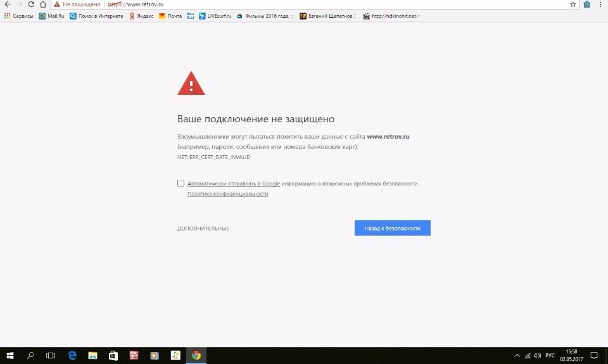This screenshot has width=608, height=364.
Task: Open Windows search from the taskbar
Action: pyautogui.click(x=30, y=356)
